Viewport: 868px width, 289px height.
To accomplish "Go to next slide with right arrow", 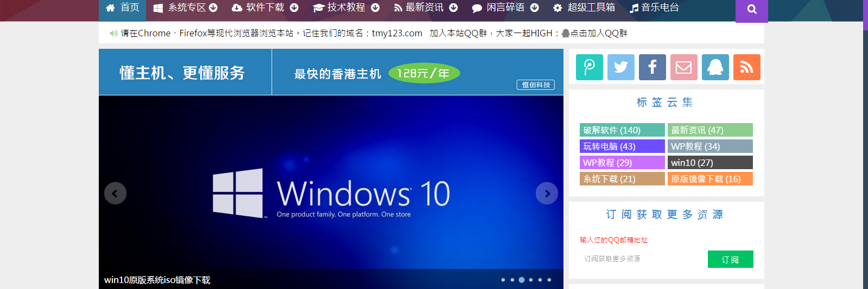I will [x=547, y=193].
